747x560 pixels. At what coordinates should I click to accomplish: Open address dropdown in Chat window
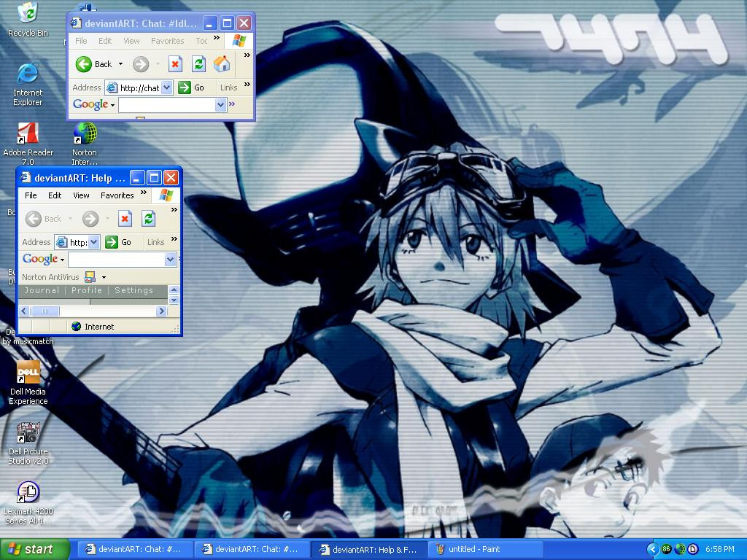tap(166, 87)
